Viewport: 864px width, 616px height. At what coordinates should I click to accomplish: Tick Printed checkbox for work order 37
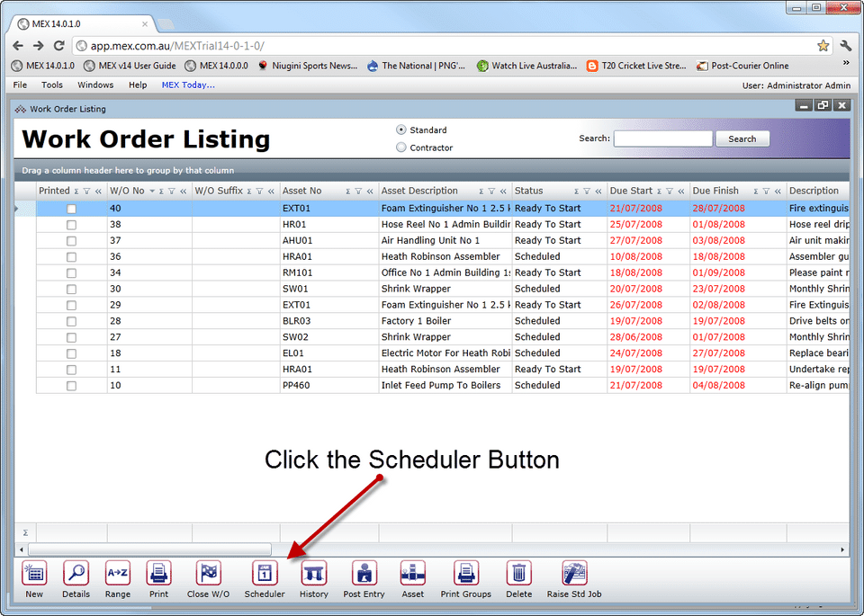71,241
